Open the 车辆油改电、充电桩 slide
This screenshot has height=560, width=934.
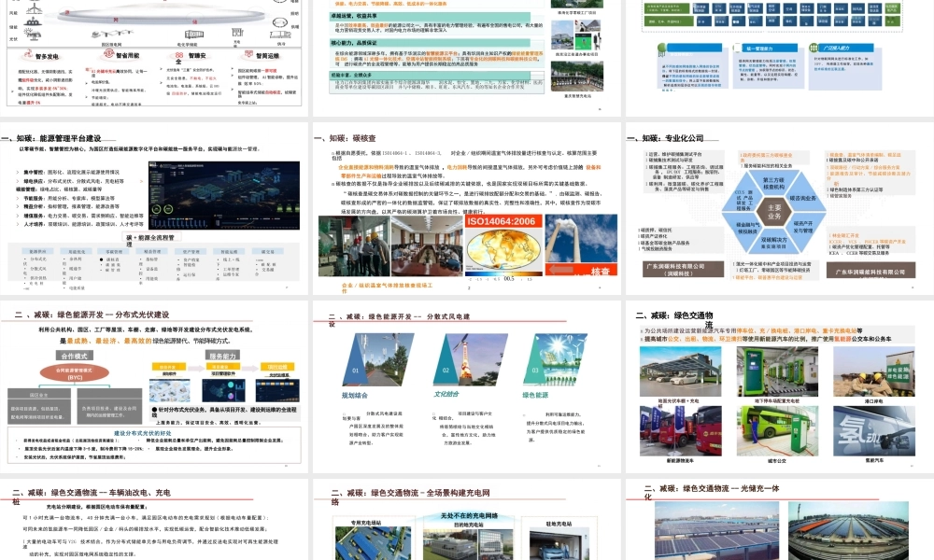click(x=92, y=491)
